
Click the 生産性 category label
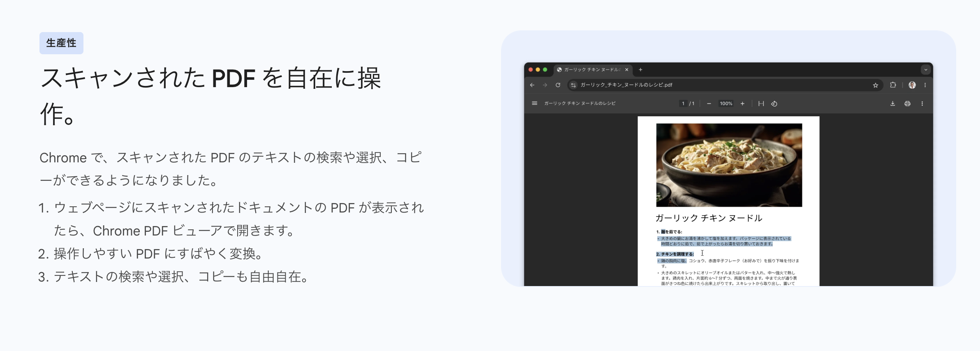61,43
